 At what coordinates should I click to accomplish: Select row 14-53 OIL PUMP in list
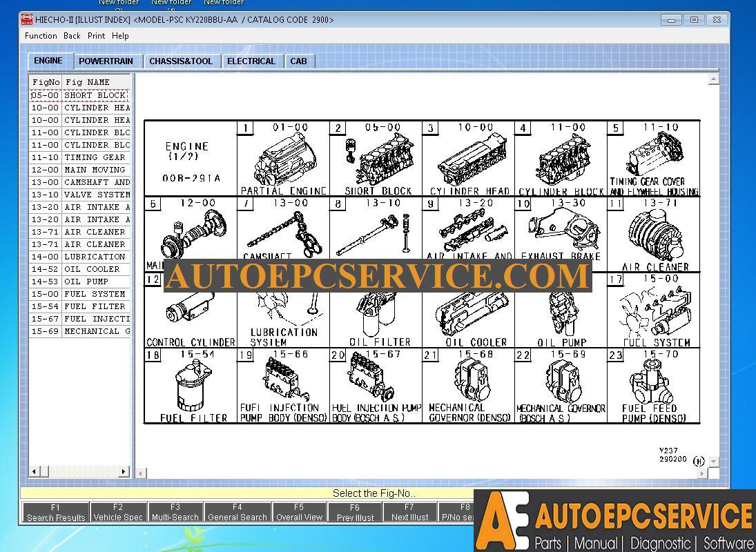(x=79, y=282)
